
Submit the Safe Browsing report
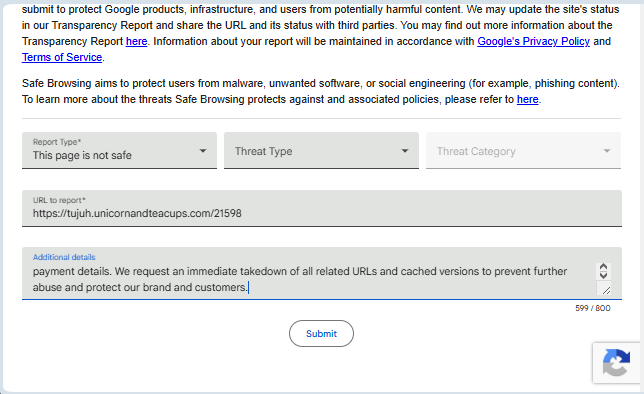click(321, 334)
